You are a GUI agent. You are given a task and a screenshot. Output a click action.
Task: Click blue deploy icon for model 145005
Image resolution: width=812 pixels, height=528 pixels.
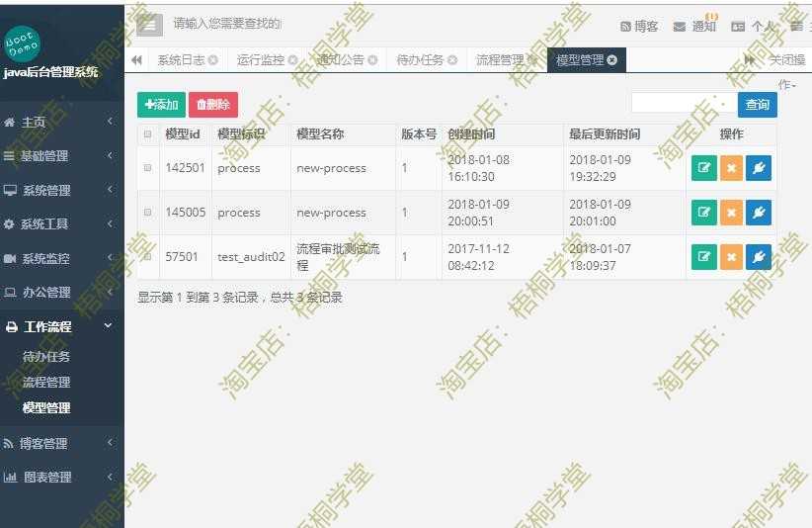tap(759, 213)
